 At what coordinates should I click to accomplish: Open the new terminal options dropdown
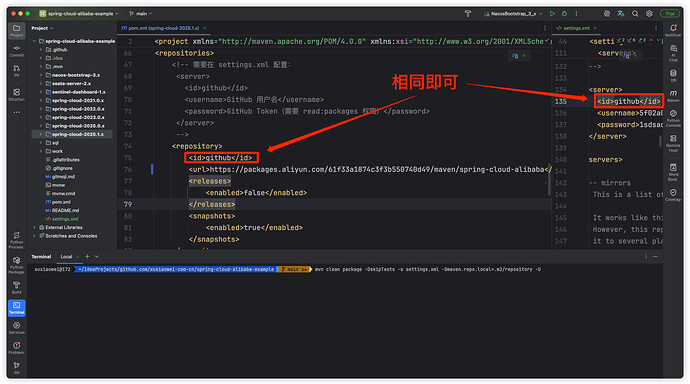(97, 256)
